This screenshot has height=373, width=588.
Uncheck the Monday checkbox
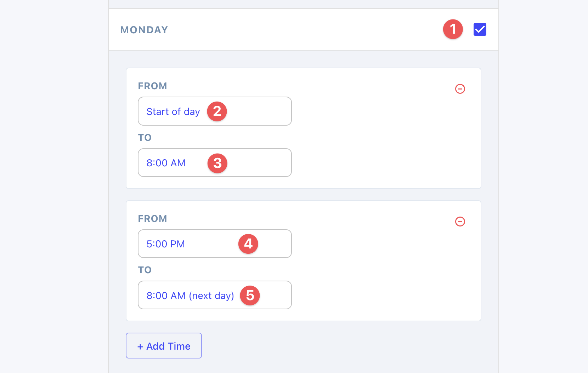(x=480, y=29)
